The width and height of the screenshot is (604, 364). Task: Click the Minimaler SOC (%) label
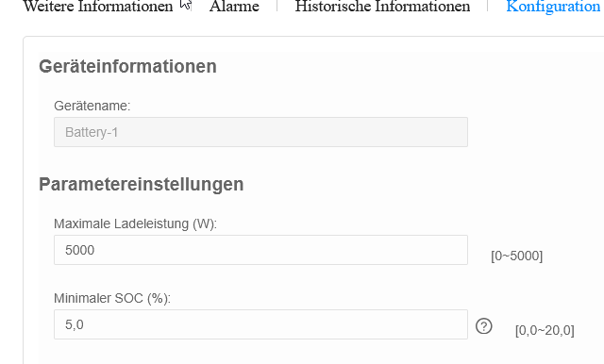(x=112, y=298)
